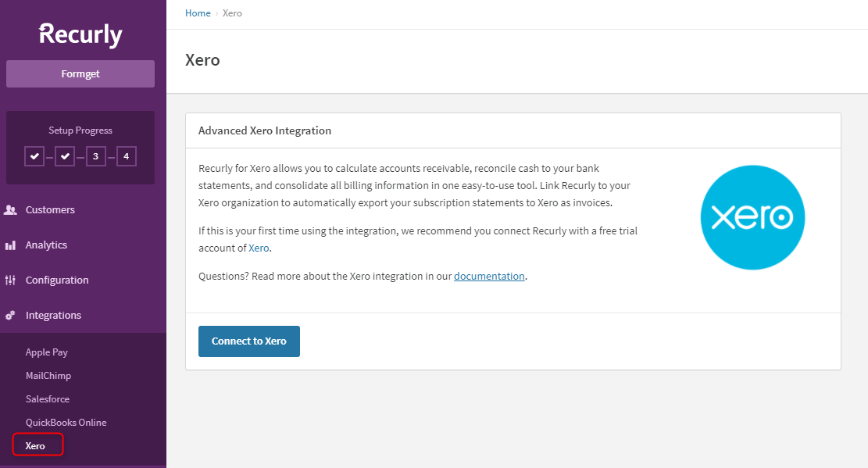Image resolution: width=868 pixels, height=468 pixels.
Task: Click the Connect to Xero button
Action: pos(249,341)
